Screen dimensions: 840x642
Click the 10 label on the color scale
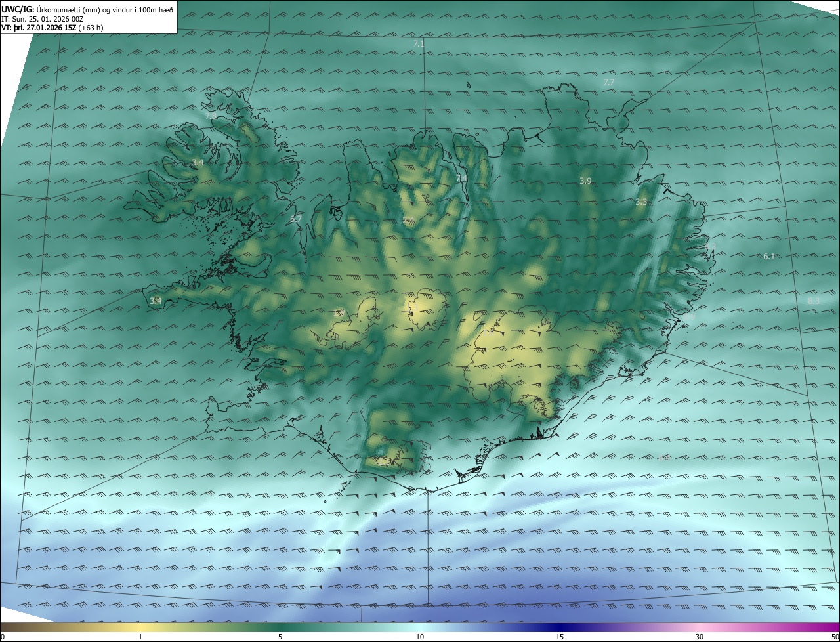420,637
